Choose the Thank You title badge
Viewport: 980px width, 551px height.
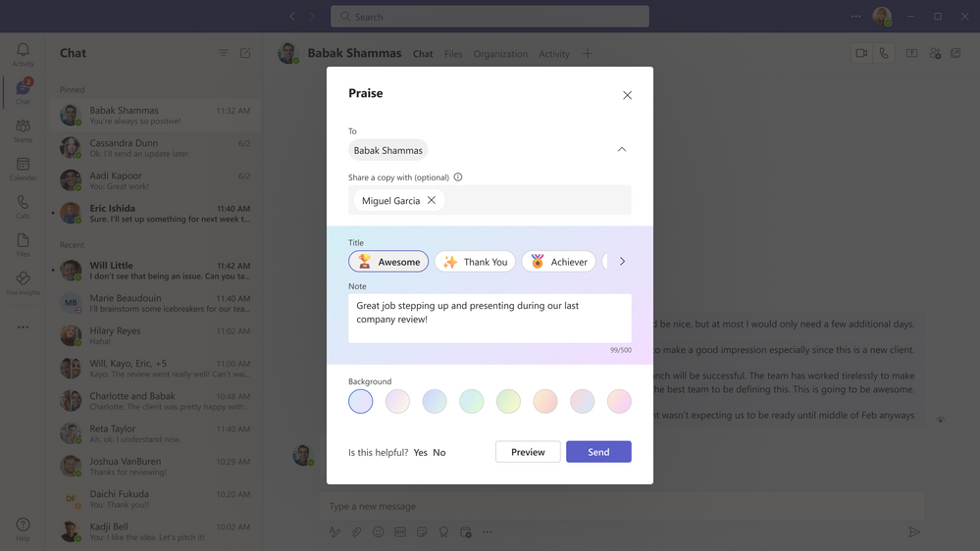pyautogui.click(x=476, y=262)
